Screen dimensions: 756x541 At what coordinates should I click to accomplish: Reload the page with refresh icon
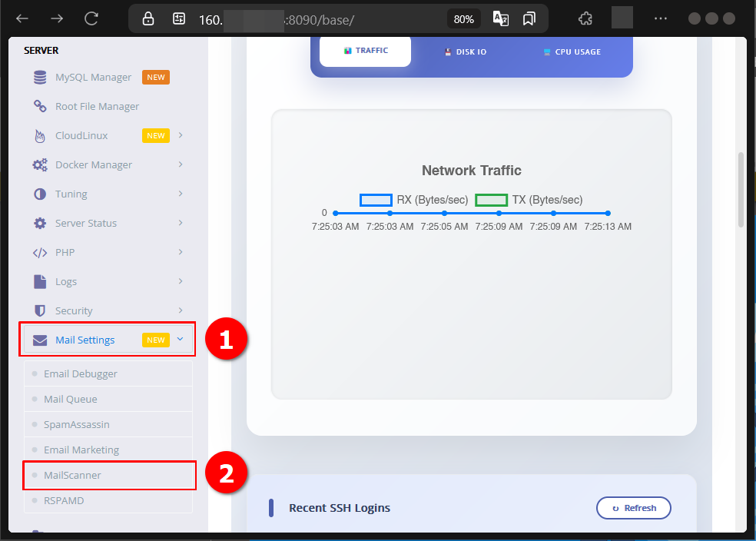coord(91,18)
